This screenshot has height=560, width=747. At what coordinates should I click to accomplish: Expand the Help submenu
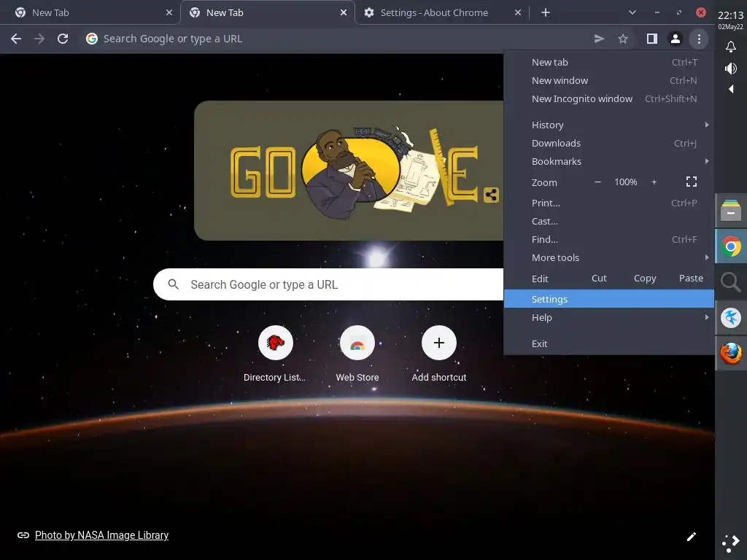coord(609,317)
